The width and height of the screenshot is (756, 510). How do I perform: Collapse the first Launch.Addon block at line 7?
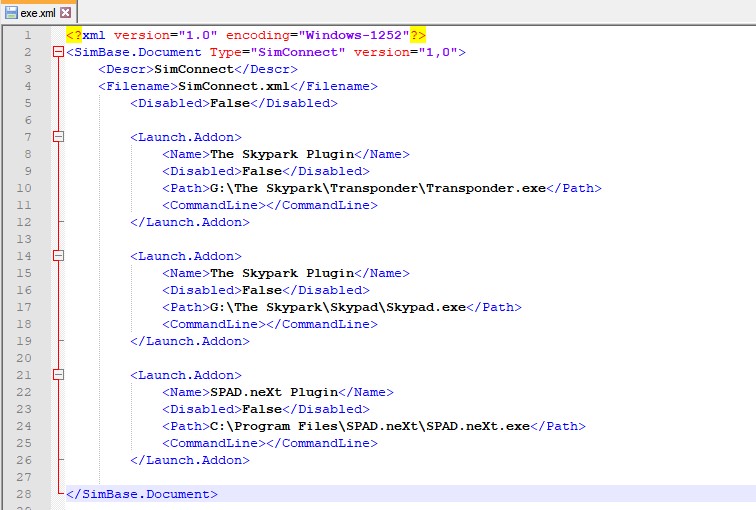(58, 137)
